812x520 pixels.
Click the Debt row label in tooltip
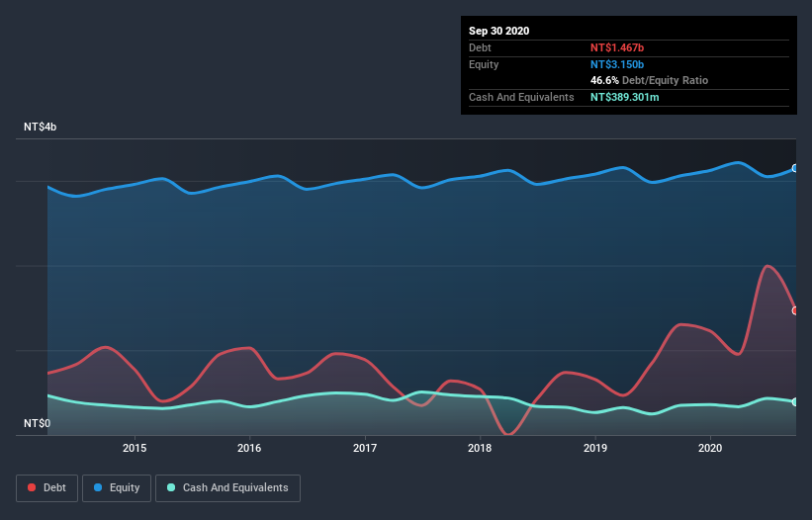pos(480,47)
